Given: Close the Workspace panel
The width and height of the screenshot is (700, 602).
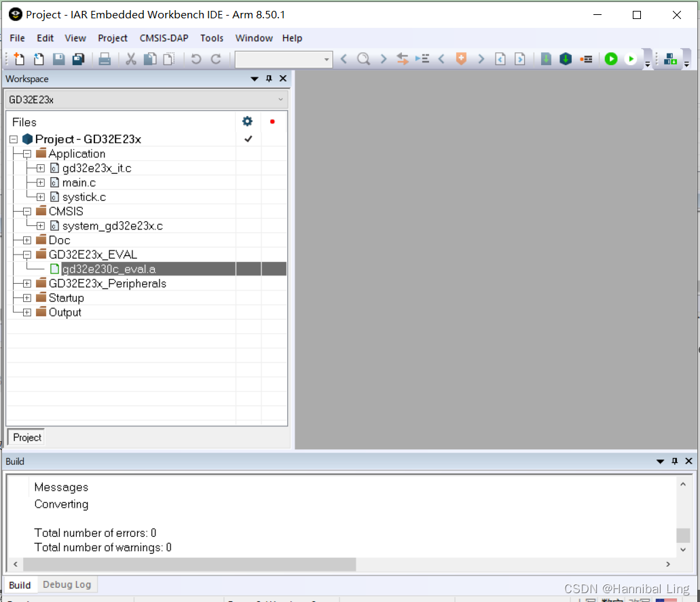Looking at the screenshot, I should [x=283, y=79].
